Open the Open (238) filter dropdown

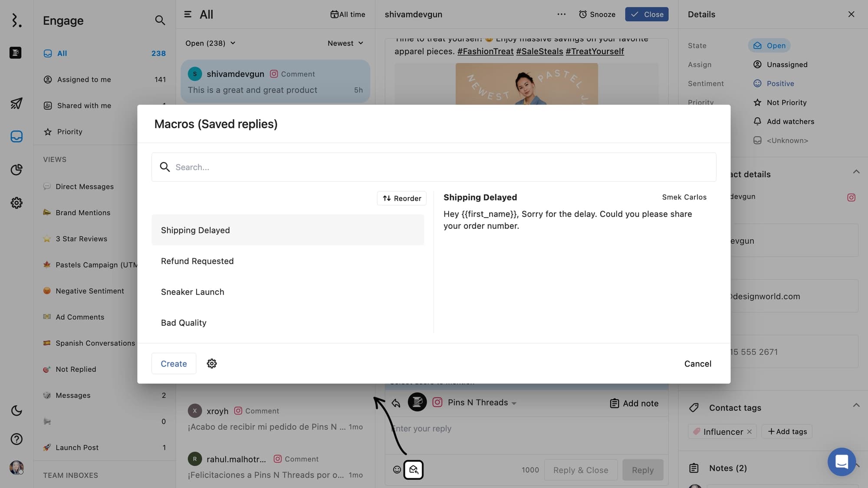pos(210,43)
